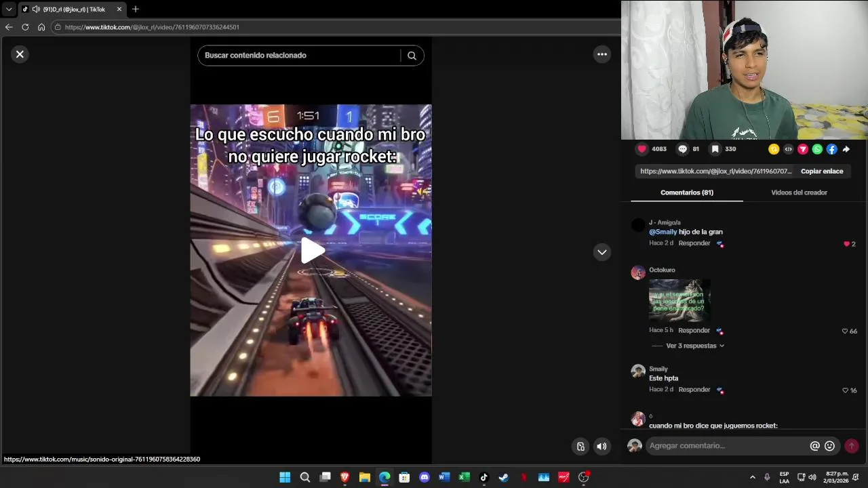Click the Buscar contenido relacionado search field

click(298, 56)
